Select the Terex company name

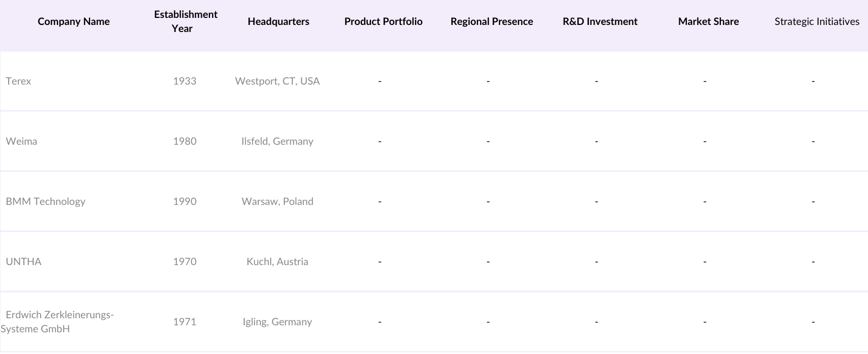coord(18,81)
